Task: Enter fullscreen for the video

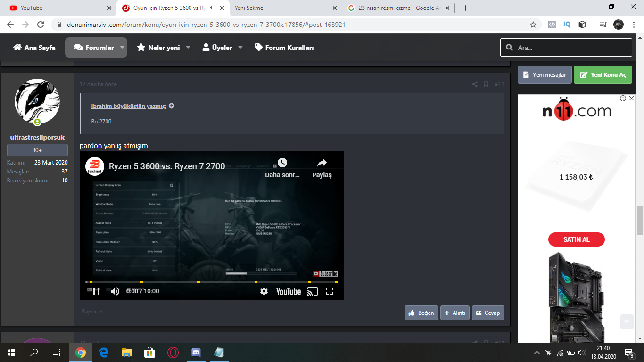Action: click(x=330, y=291)
